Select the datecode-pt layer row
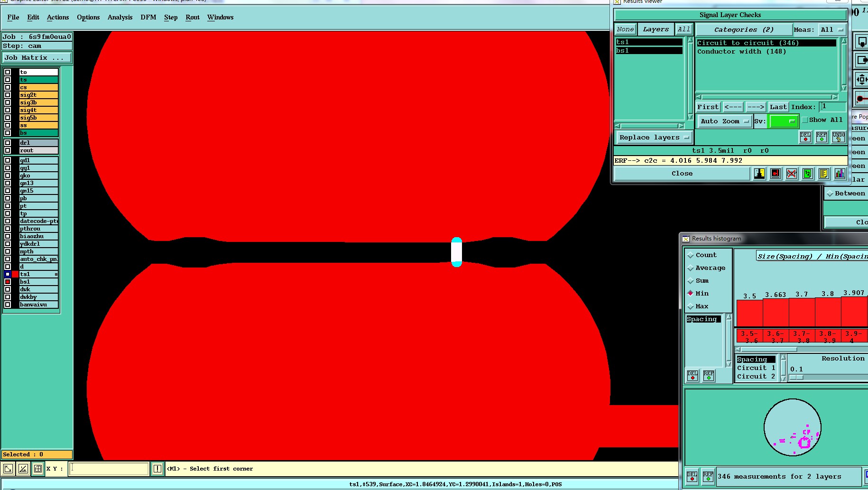868x490 pixels. tap(38, 221)
